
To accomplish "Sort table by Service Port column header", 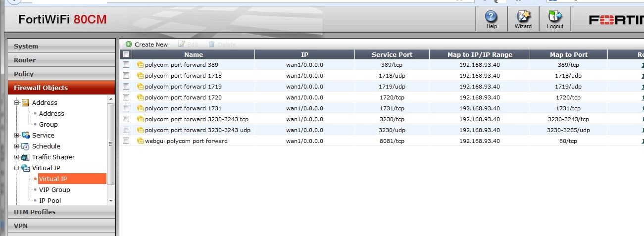I will point(392,54).
